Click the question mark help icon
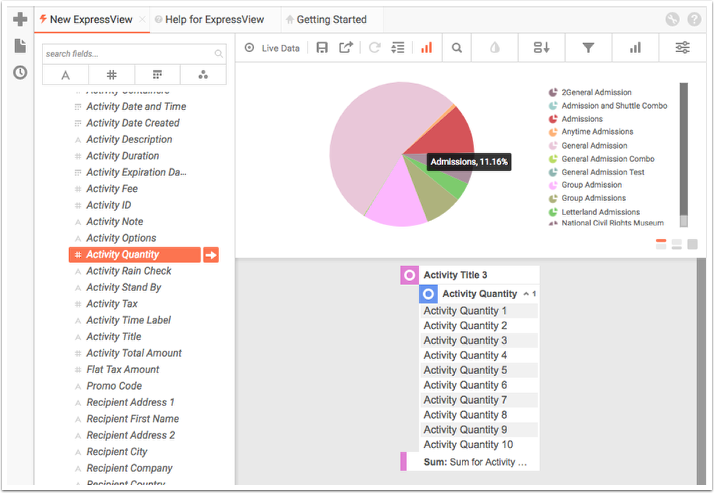Viewport: 714px width, 493px height. tap(694, 19)
